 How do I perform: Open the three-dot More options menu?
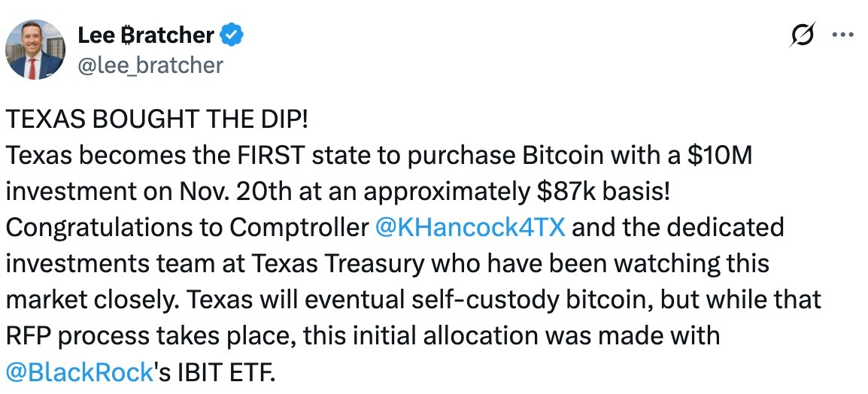click(842, 36)
